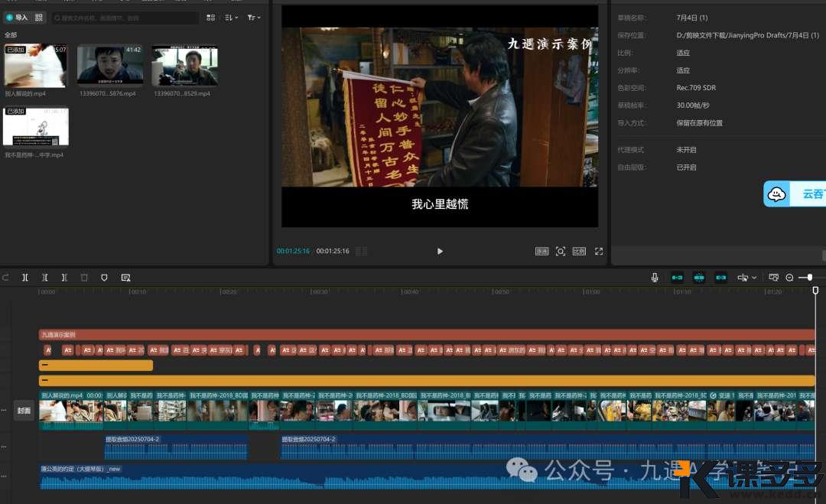Play the preview video
The width and height of the screenshot is (826, 504).
click(x=440, y=251)
